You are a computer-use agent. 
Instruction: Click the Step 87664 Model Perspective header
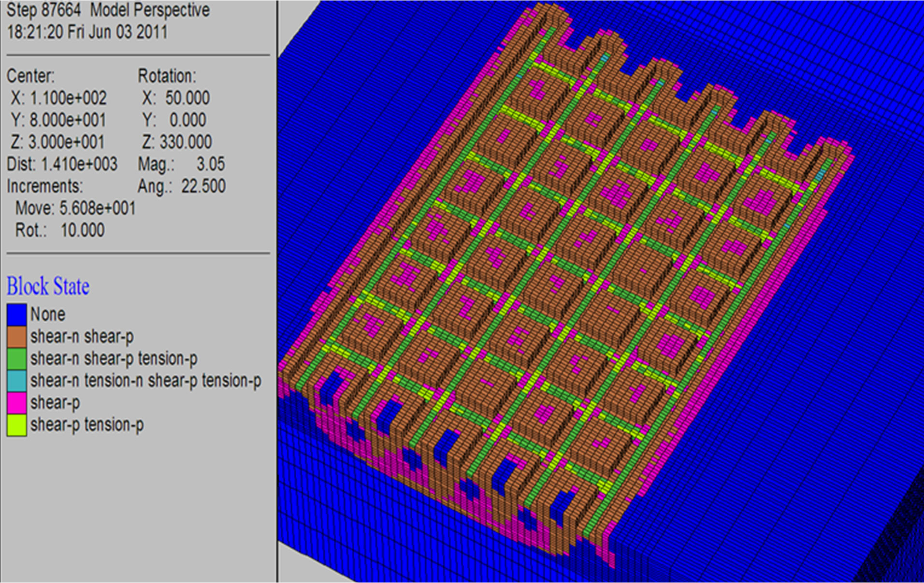108,10
